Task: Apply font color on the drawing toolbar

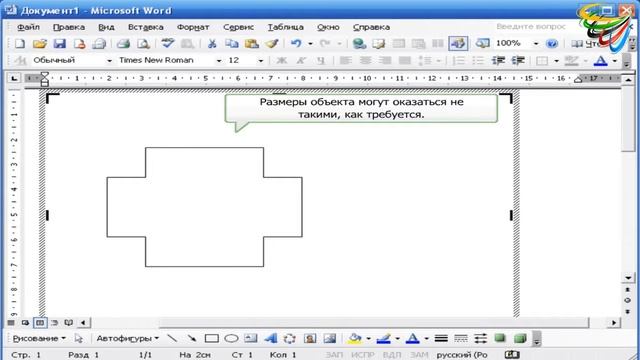Action: tap(413, 338)
